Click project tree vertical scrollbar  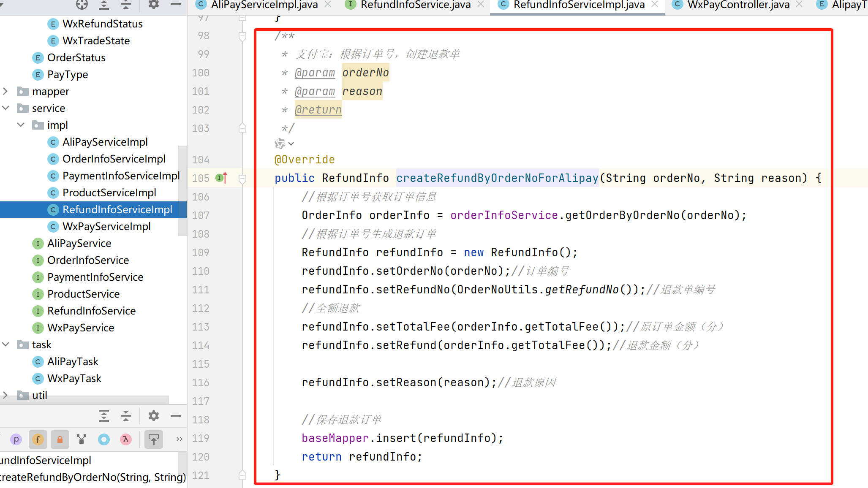[x=182, y=190]
